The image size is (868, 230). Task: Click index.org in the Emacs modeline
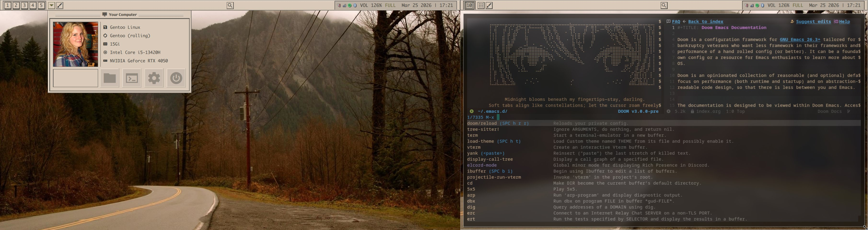tap(708, 111)
